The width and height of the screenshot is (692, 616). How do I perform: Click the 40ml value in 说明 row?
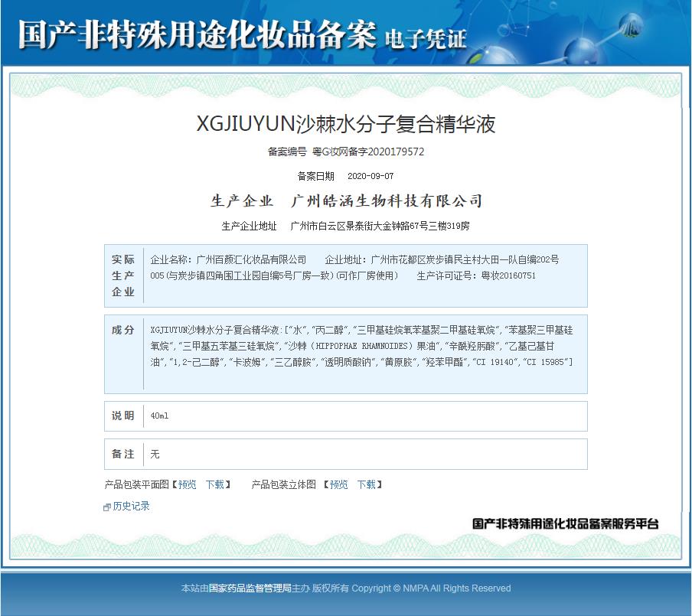point(159,416)
